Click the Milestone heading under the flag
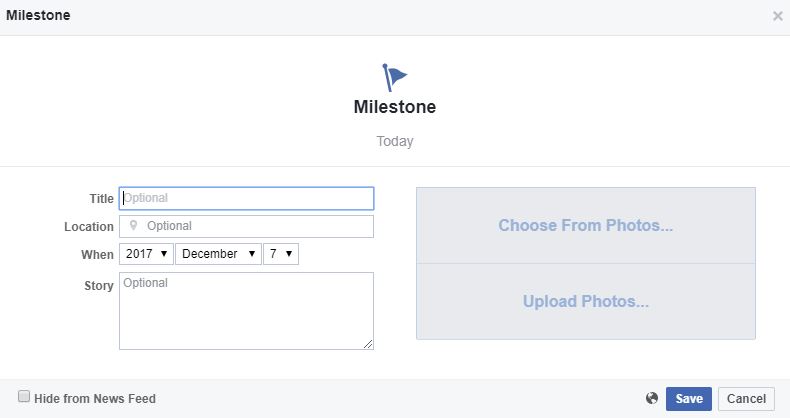790x418 pixels. (x=395, y=107)
